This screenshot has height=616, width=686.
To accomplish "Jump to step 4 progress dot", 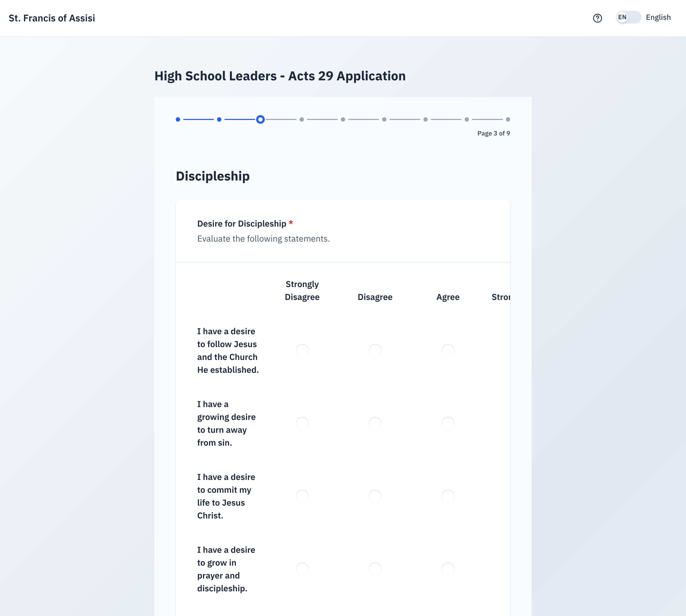I will [x=302, y=119].
